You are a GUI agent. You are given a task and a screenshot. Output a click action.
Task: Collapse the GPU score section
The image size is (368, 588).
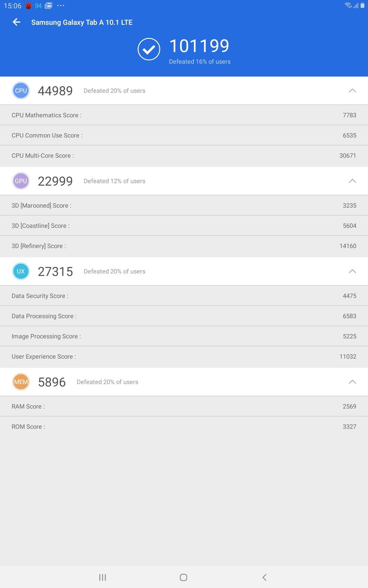click(x=352, y=181)
